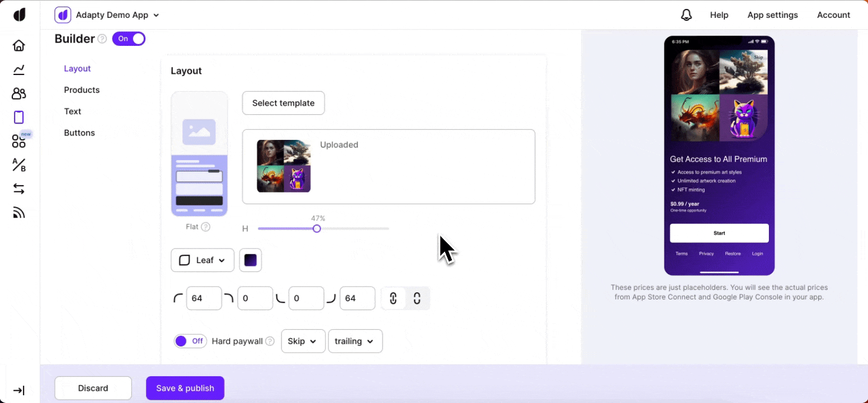Image resolution: width=868 pixels, height=403 pixels.
Task: Click the linked corners chain icon
Action: click(393, 298)
